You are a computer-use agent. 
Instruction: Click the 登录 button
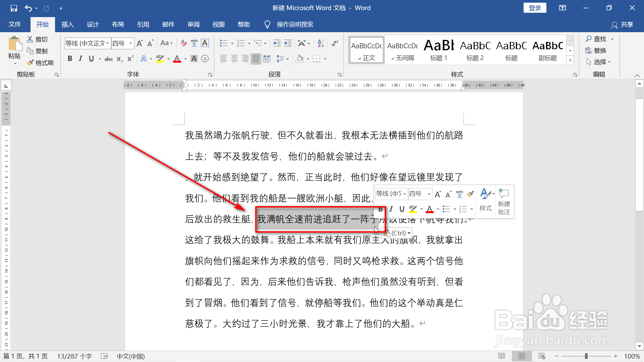(535, 7)
